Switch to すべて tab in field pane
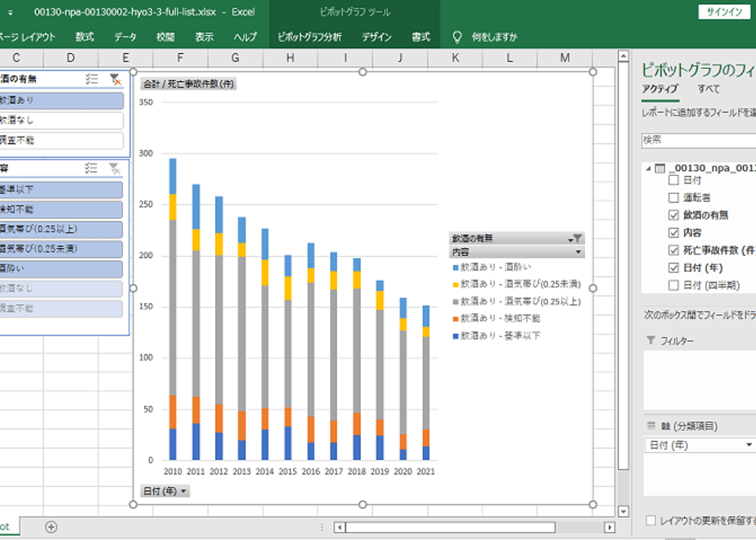 [x=709, y=89]
